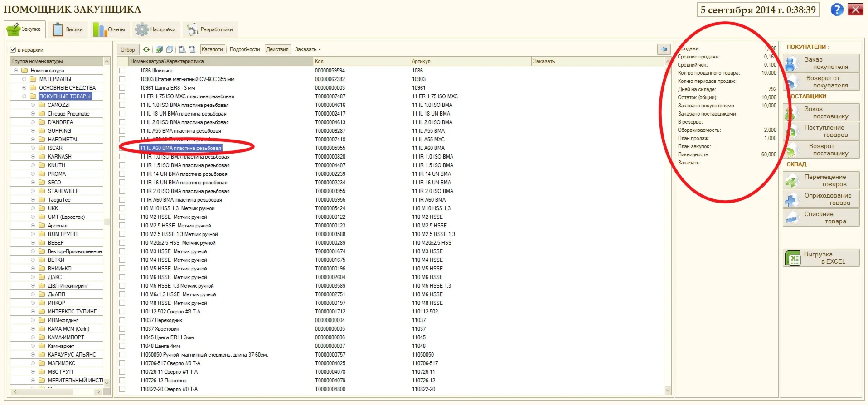868x405 pixels.
Task: Check the box for 1086 Шпилька row
Action: 122,71
